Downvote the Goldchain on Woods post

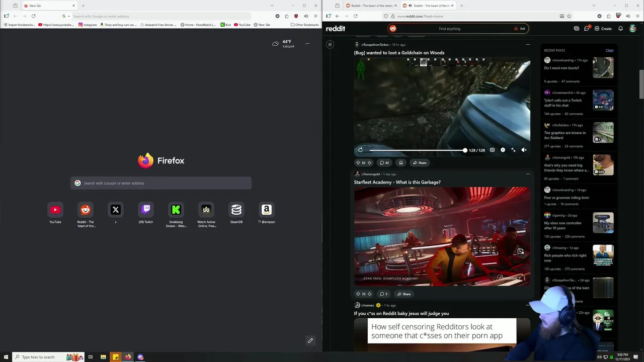coord(369,162)
